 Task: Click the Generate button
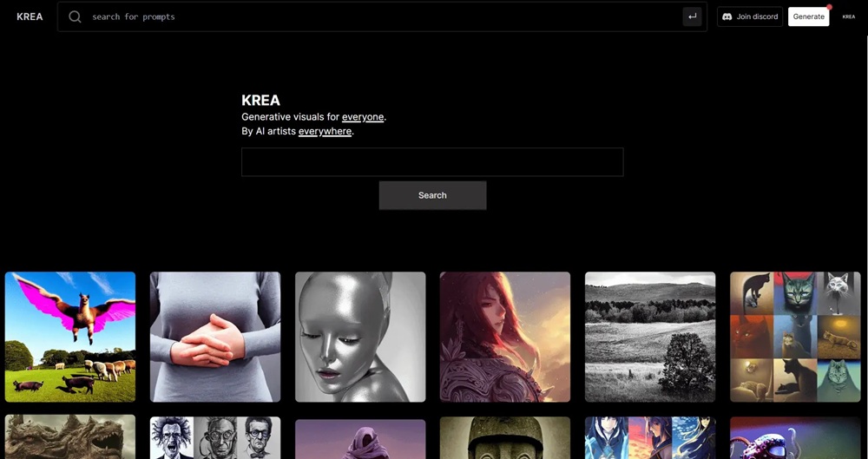click(809, 16)
